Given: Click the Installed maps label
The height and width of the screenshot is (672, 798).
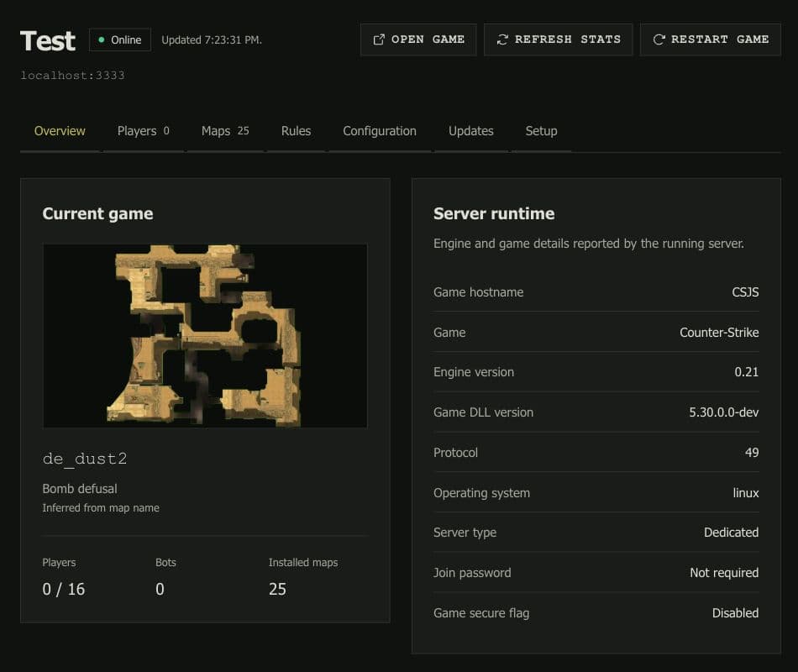Looking at the screenshot, I should [303, 563].
